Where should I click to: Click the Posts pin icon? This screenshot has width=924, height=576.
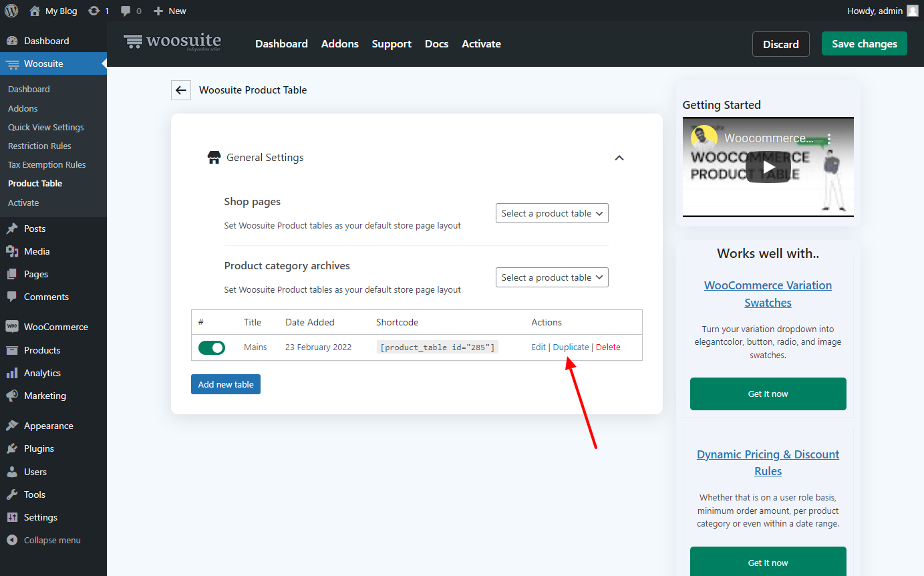12,229
